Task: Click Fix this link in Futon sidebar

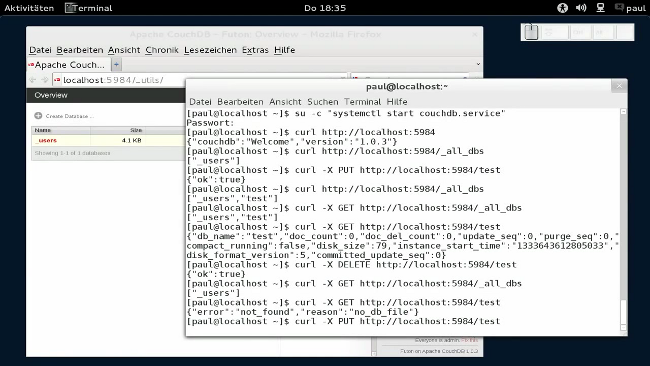Action: point(471,340)
